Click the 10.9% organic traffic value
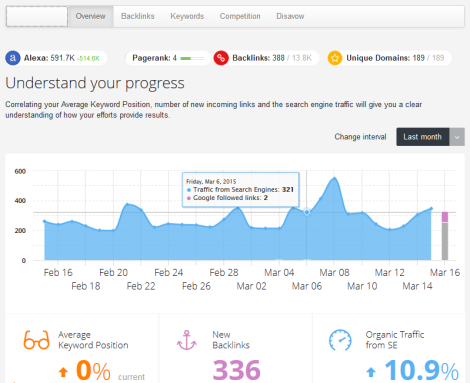 [x=422, y=370]
